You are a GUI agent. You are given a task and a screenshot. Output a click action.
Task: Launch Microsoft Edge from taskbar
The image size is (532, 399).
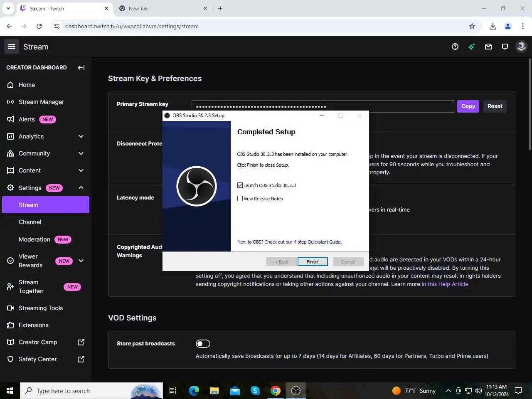tap(194, 391)
